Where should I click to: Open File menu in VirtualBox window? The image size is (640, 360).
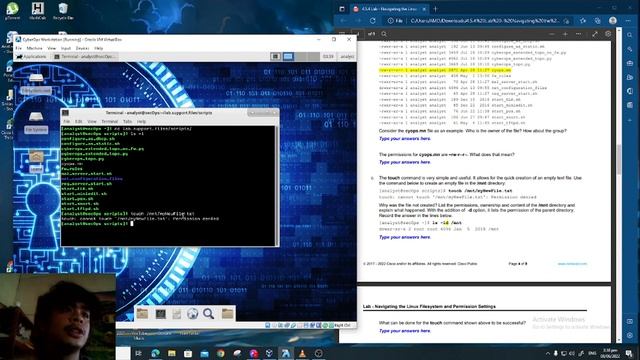[x=18, y=48]
